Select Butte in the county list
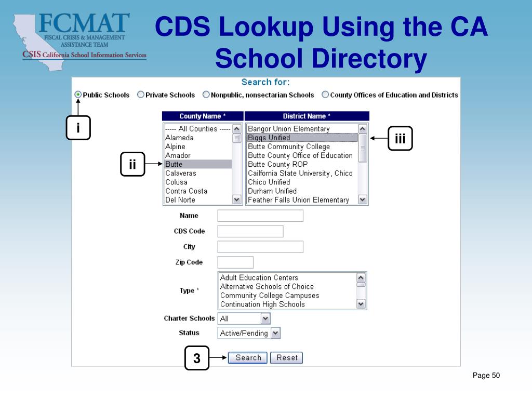The width and height of the screenshot is (532, 399). click(x=198, y=164)
